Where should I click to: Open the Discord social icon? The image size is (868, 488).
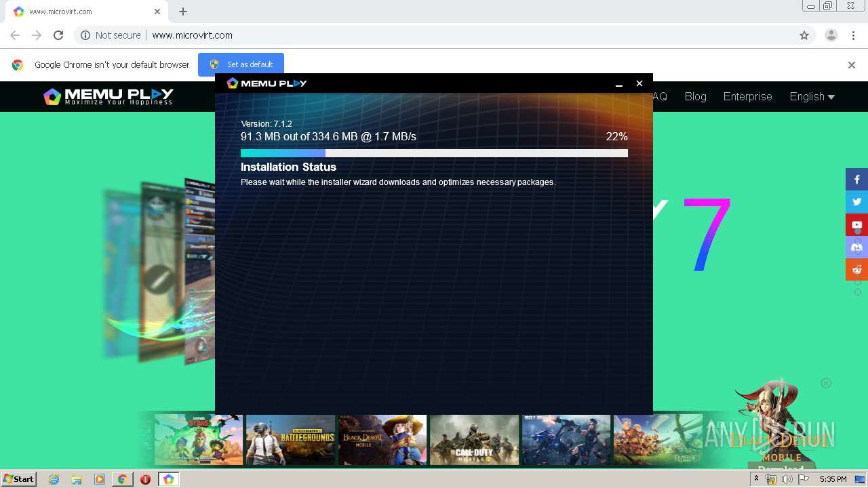coord(856,247)
